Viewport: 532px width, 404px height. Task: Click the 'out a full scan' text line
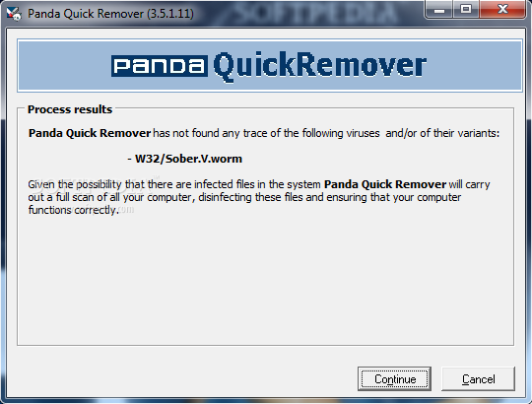[x=244, y=197]
